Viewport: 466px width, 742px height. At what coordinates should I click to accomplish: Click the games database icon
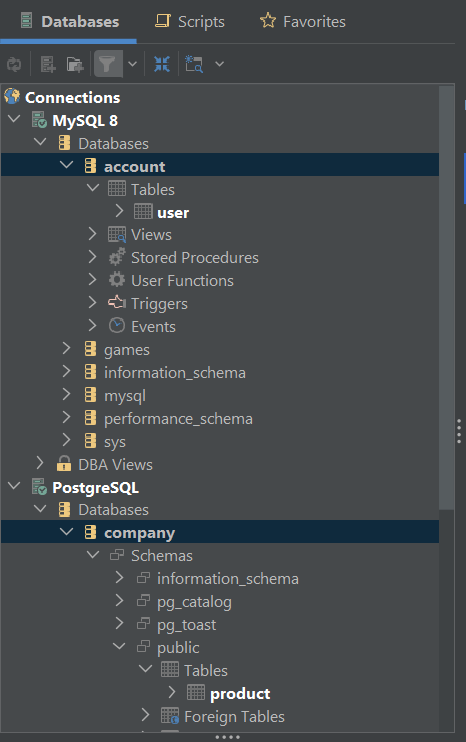pos(90,349)
